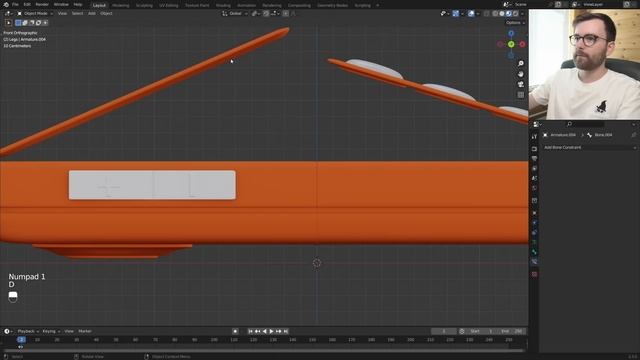640x360 pixels.
Task: Select the tweak tool icon below header
Action: pos(9,23)
